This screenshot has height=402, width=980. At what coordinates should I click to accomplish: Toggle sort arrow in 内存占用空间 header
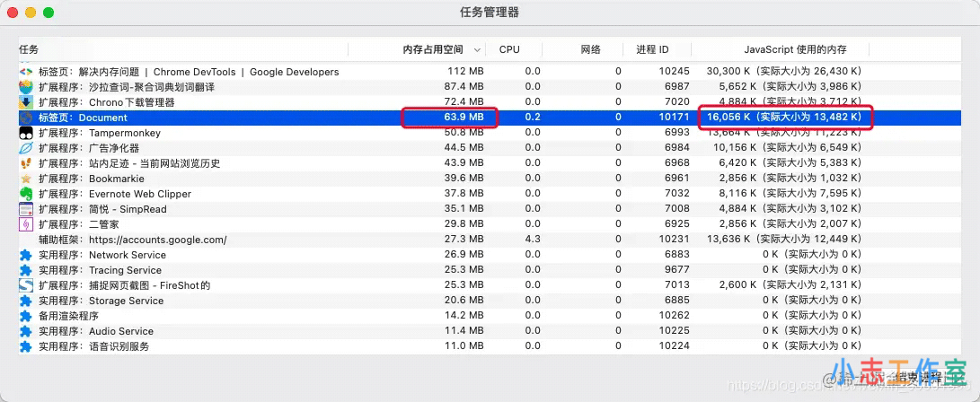click(x=478, y=50)
